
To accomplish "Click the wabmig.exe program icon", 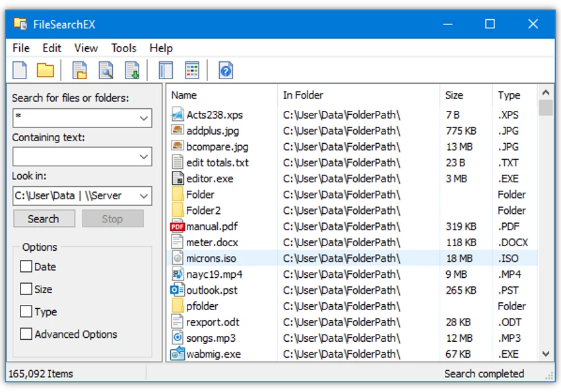I will 178,354.
